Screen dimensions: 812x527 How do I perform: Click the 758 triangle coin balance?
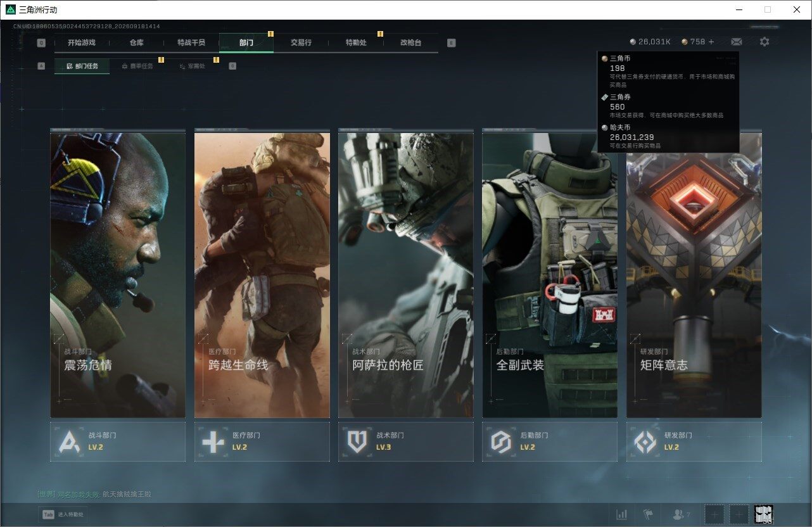click(693, 42)
